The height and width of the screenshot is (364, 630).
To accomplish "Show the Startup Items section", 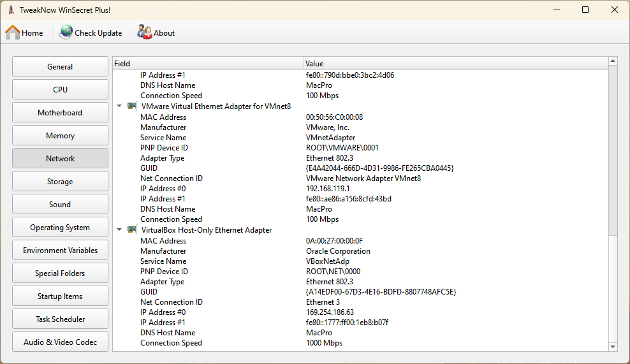I will coord(61,296).
